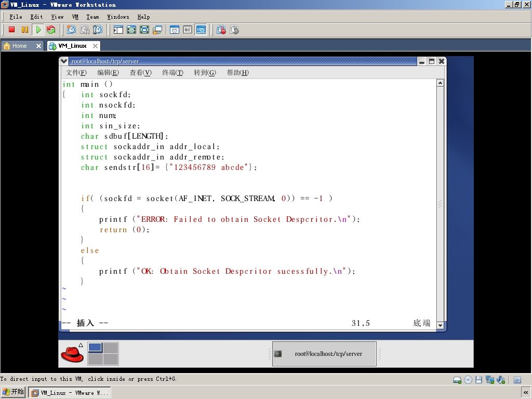Select the VM_Linux tab
This screenshot has height=399, width=532.
pos(72,46)
